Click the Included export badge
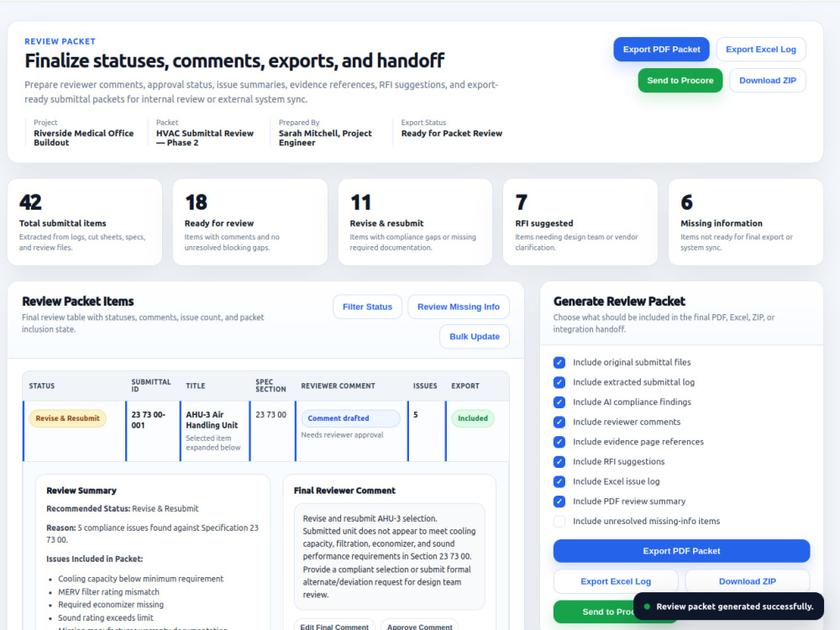The width and height of the screenshot is (840, 630). [472, 418]
